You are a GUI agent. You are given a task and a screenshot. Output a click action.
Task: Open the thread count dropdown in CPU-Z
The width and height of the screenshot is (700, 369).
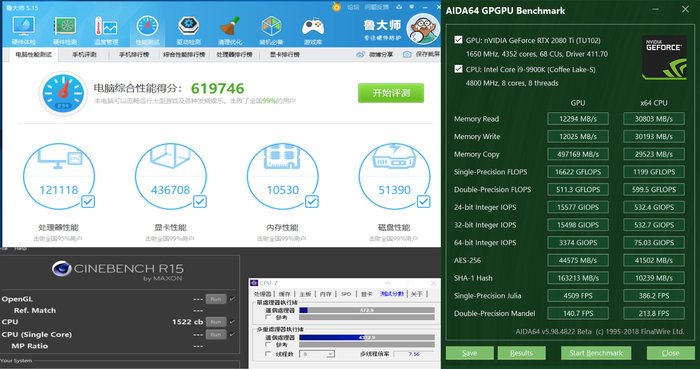point(317,354)
